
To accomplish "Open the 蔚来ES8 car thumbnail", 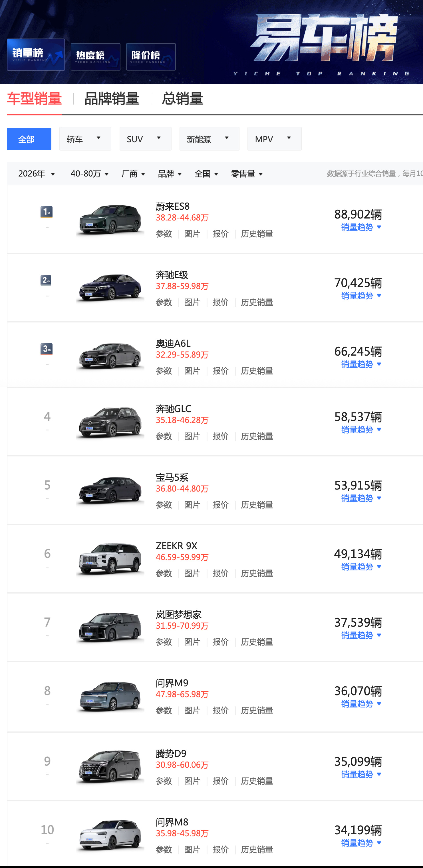I will pos(110,219).
